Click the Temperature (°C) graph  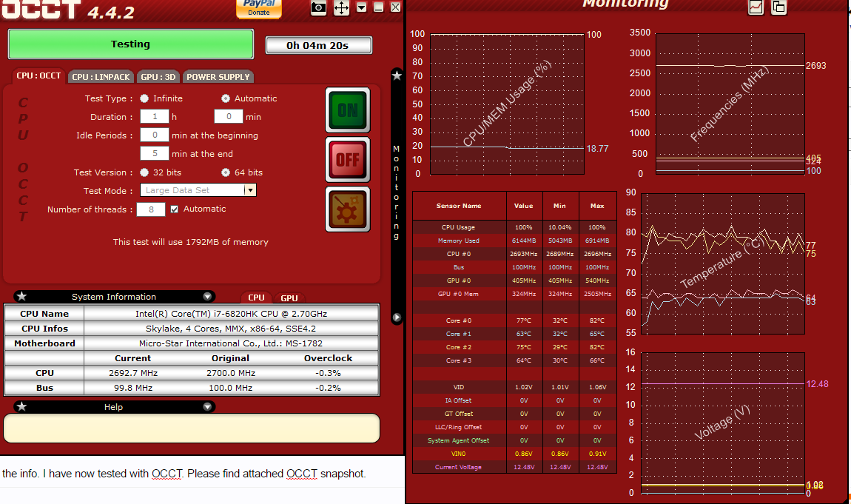tap(723, 263)
